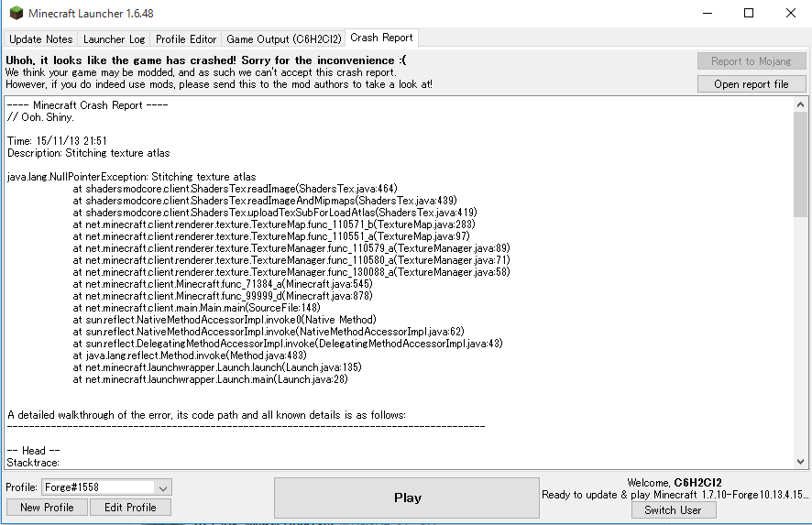Image resolution: width=812 pixels, height=525 pixels.
Task: Click the DelegatingMethodAccessorImpl.invoke trace line
Action: [288, 344]
